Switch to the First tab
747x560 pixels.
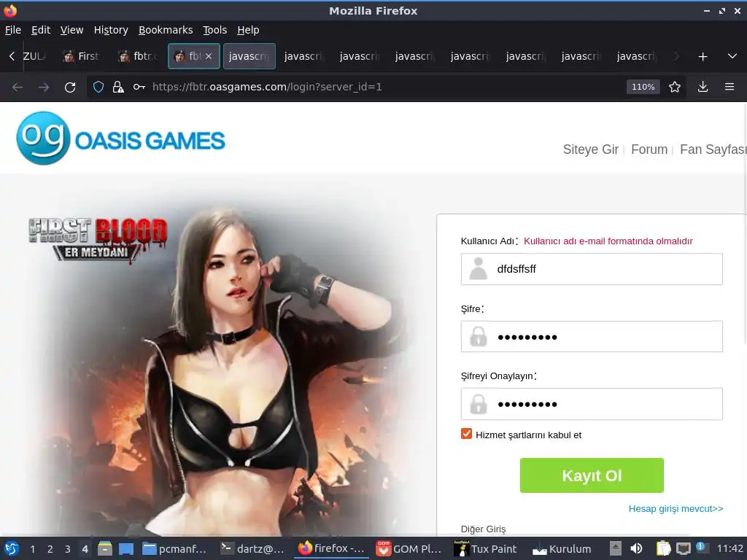pyautogui.click(x=82, y=56)
